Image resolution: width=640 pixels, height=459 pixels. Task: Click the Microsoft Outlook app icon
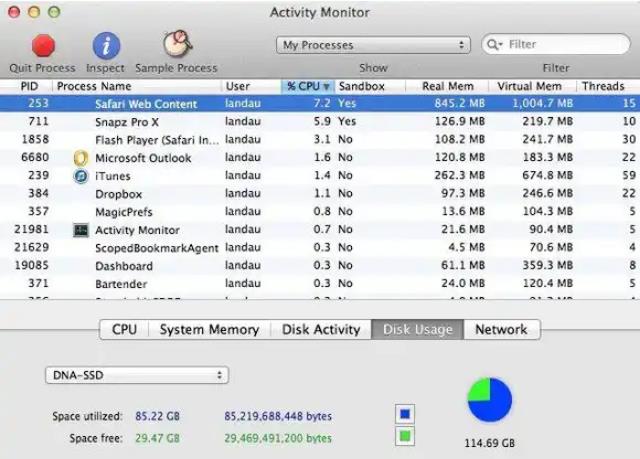coord(81,158)
